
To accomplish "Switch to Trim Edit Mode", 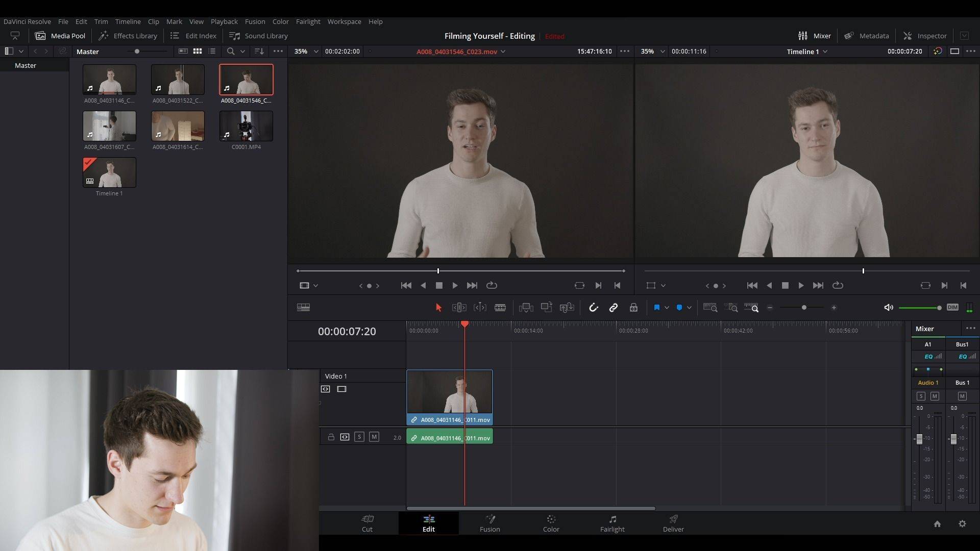I will pos(459,308).
